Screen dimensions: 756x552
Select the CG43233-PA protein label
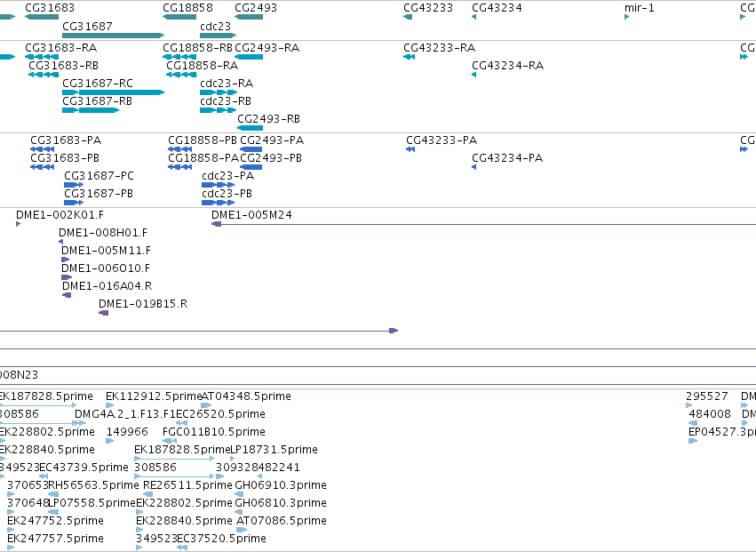coord(442,140)
